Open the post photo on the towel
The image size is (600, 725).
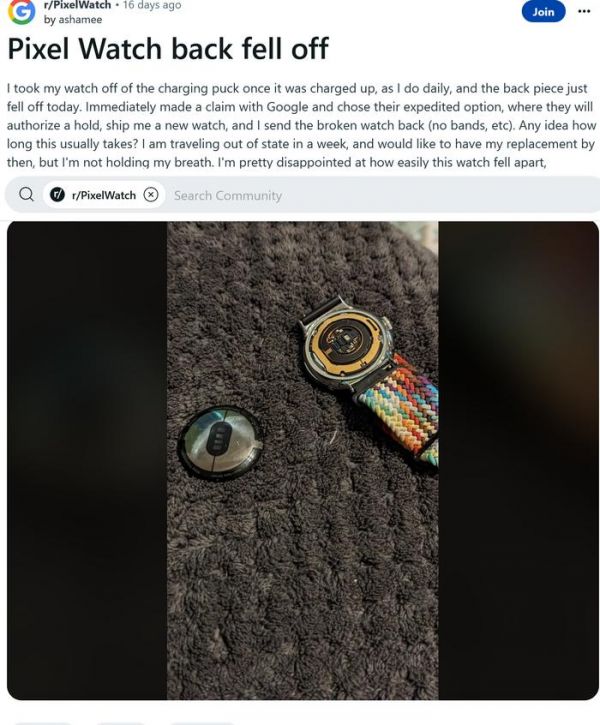[302, 460]
